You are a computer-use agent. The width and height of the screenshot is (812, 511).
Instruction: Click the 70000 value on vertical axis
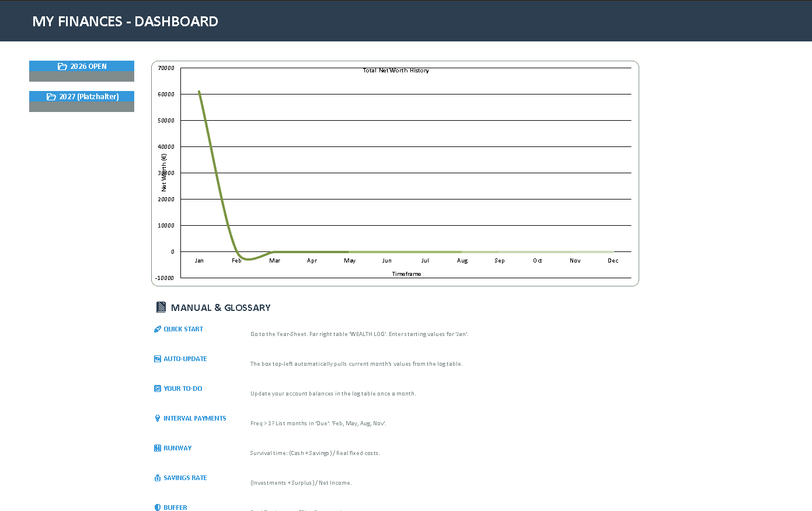pos(166,68)
